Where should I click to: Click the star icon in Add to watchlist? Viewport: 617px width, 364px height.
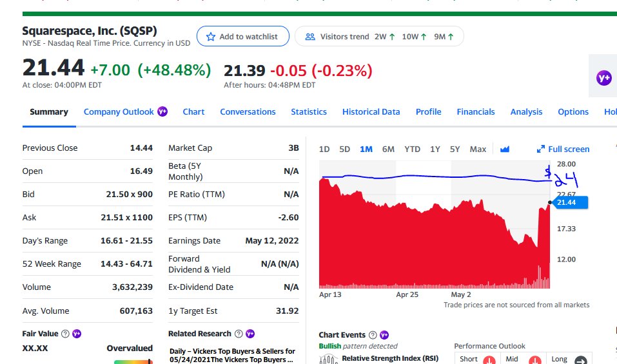(x=211, y=37)
